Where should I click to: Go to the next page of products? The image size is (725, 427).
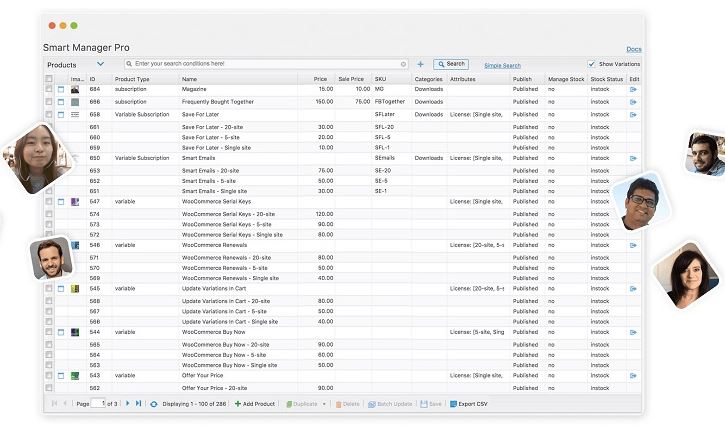pyautogui.click(x=128, y=403)
